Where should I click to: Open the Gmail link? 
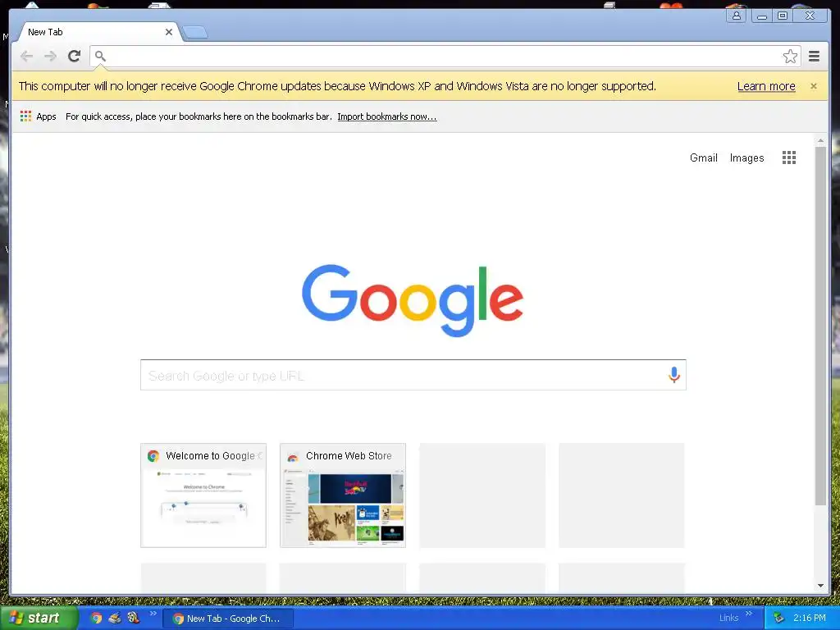[x=703, y=157]
